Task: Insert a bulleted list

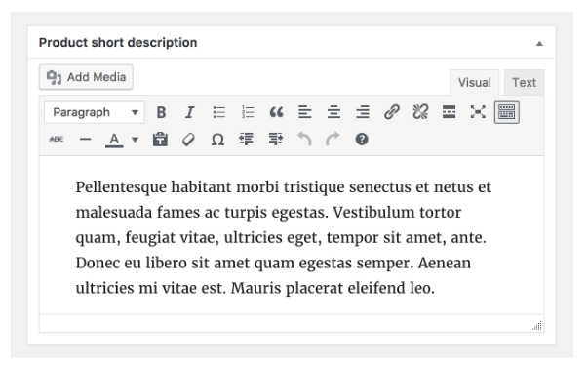Action: (x=219, y=112)
